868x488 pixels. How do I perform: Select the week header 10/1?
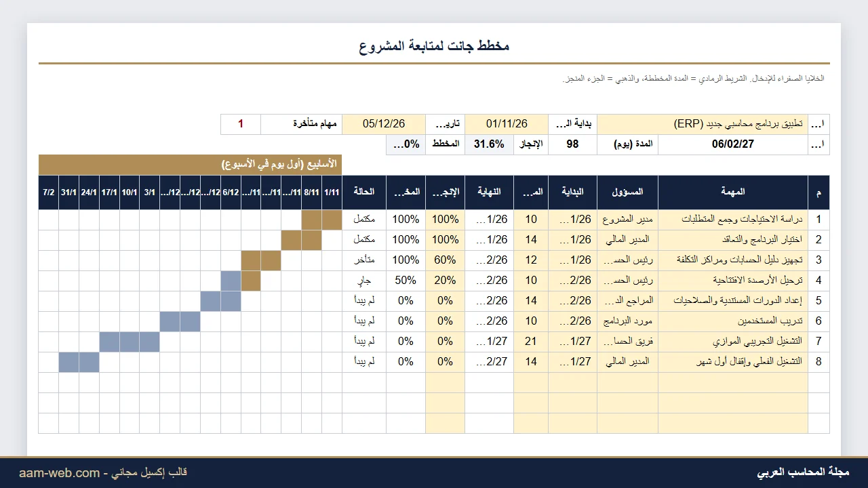pos(130,192)
